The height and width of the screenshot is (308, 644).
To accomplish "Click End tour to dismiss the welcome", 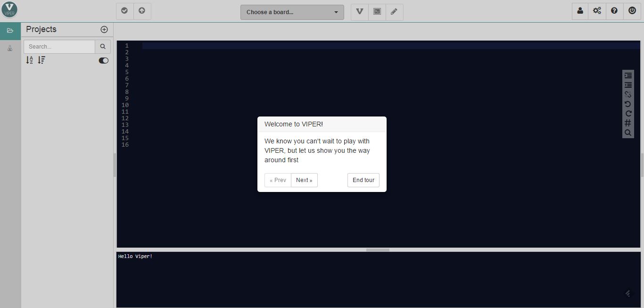I will click(x=363, y=180).
